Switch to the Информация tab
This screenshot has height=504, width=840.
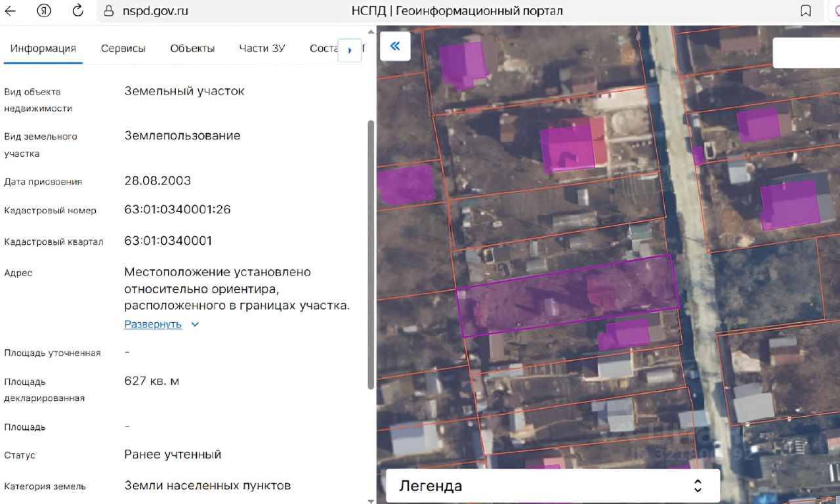43,49
